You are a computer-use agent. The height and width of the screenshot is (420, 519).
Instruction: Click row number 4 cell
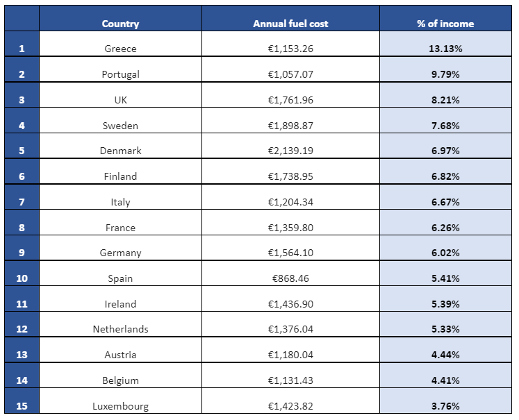pyautogui.click(x=22, y=121)
